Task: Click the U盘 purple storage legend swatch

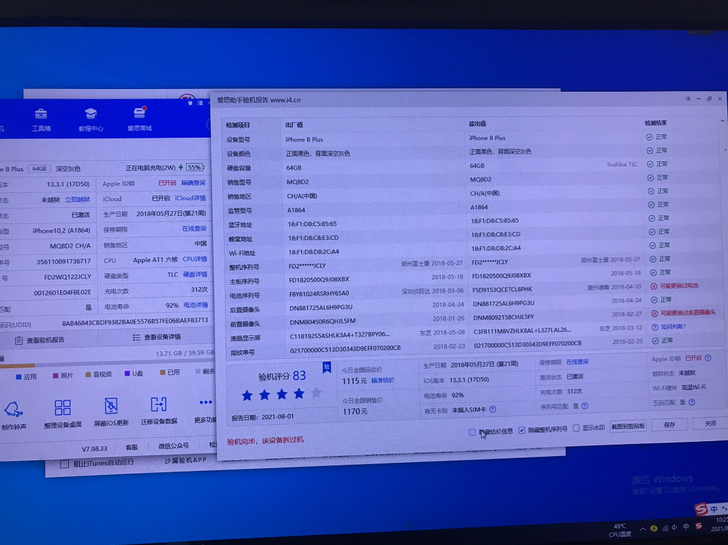Action: 127,373
